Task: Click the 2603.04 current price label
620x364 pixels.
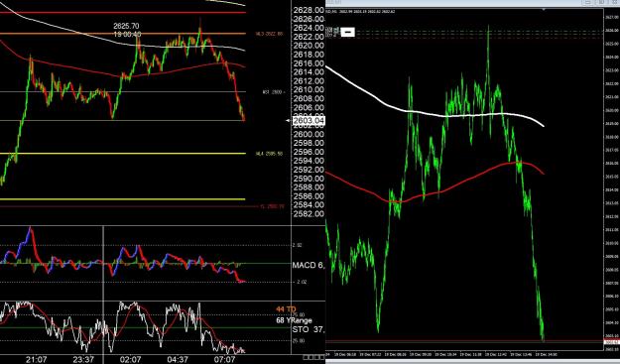Action: [x=309, y=121]
